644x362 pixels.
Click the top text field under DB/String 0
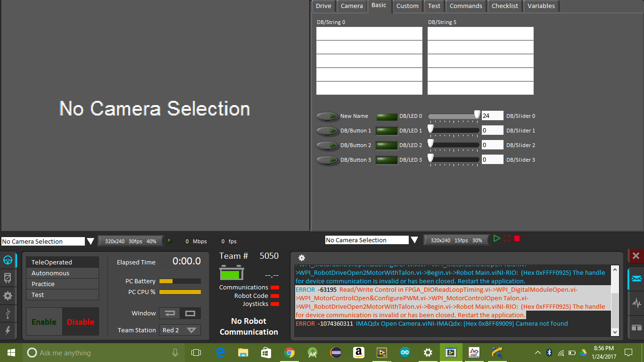(369, 33)
